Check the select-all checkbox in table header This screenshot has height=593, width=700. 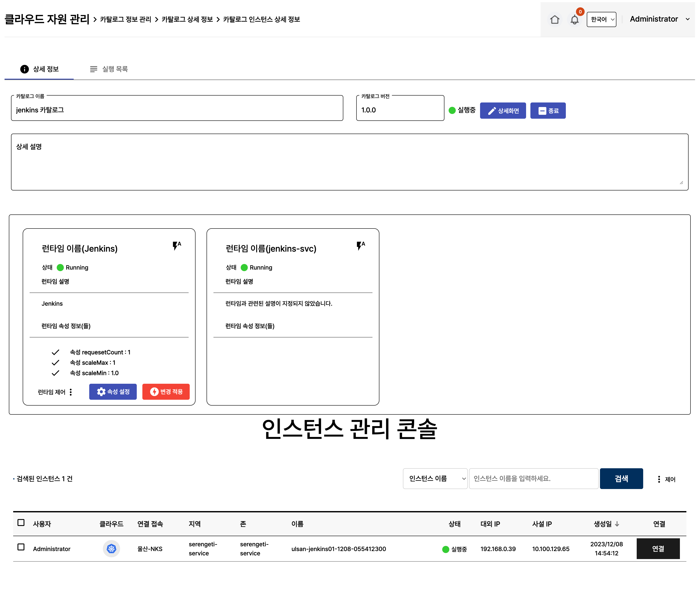21,523
